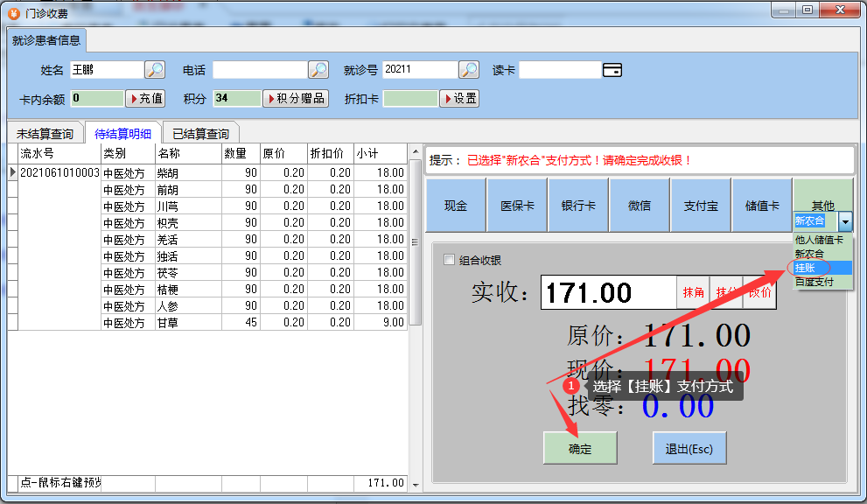Choose 医保卡 payment method
The width and height of the screenshot is (867, 504).
[x=517, y=206]
